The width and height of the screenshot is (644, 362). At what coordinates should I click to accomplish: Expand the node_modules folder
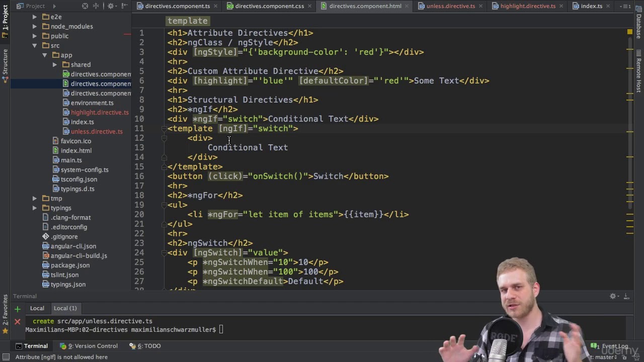34,26
